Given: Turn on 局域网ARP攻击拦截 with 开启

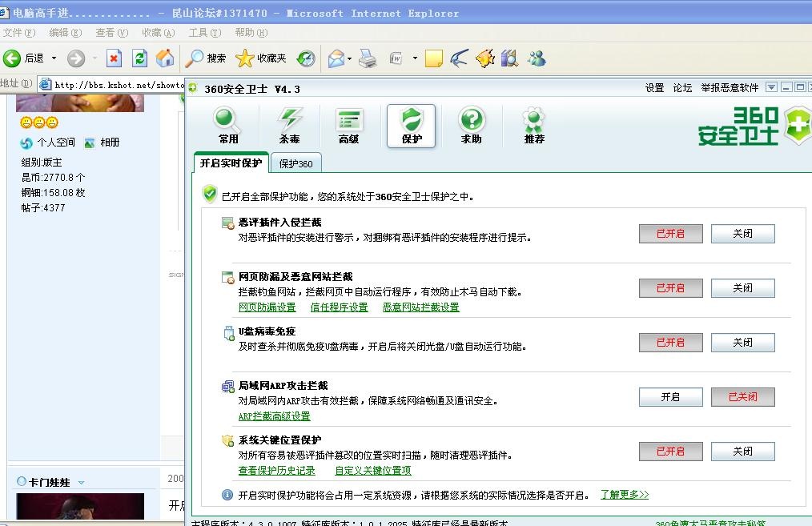Looking at the screenshot, I should 670,397.
